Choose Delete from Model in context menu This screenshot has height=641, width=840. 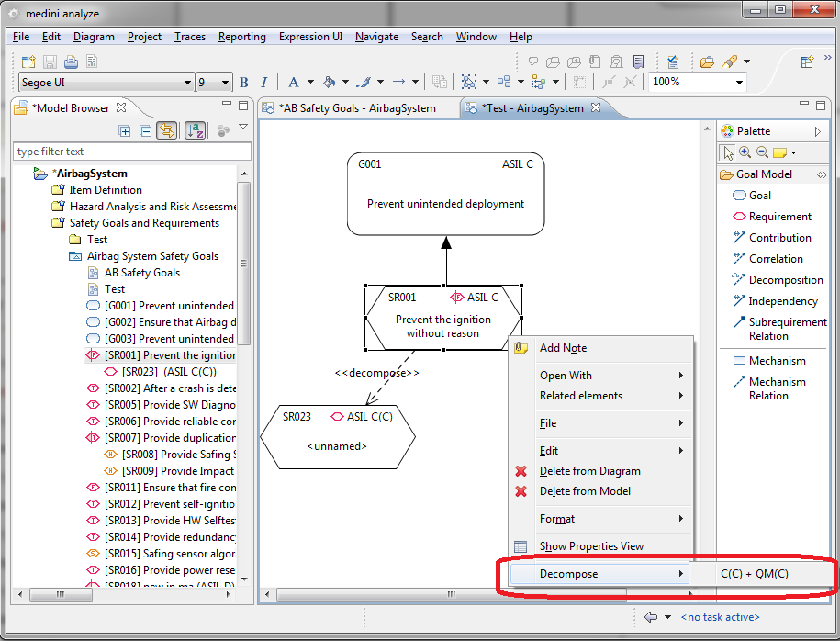click(589, 491)
